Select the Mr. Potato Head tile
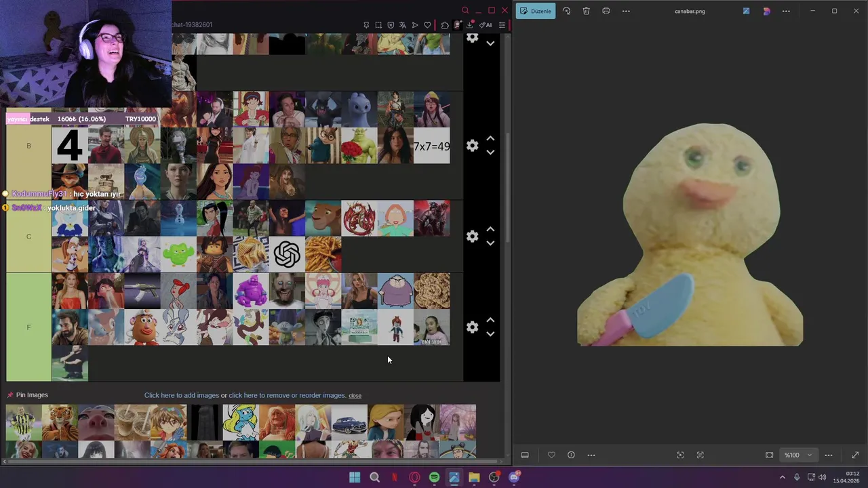Screen dimensions: 868x488 [x=142, y=327]
